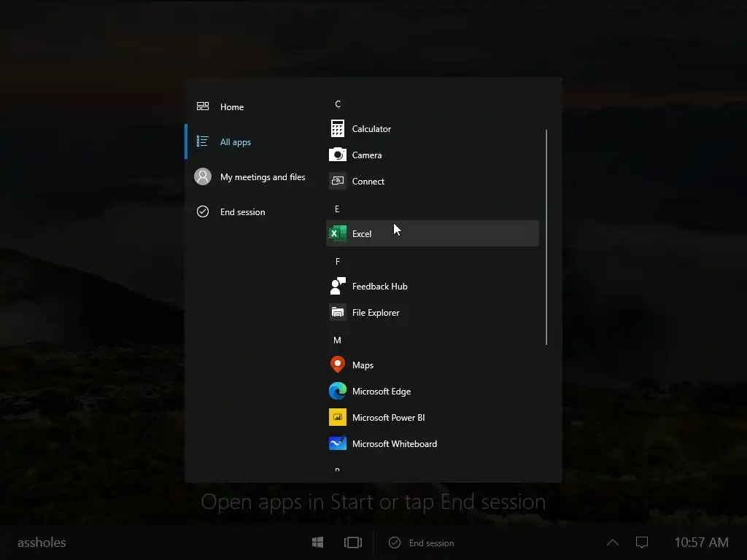
Task: Click the C letter group header
Action: [x=338, y=104]
